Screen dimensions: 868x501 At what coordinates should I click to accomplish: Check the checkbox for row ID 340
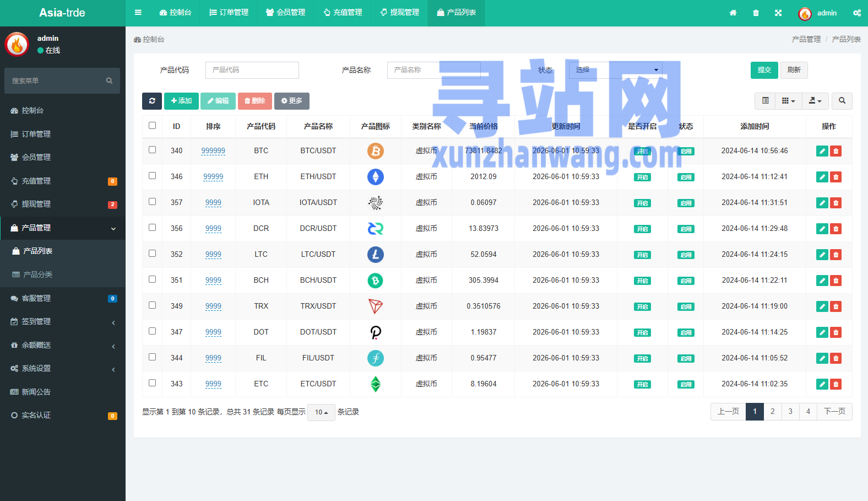[152, 150]
